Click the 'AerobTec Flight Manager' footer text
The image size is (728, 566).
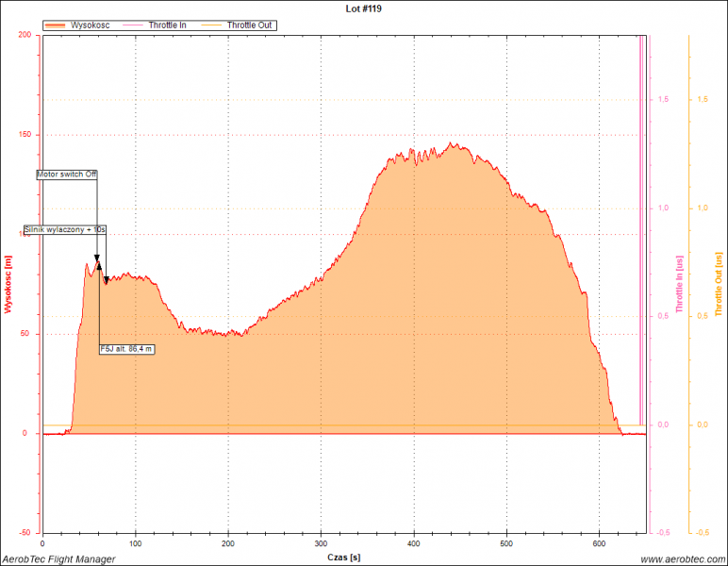(x=58, y=559)
